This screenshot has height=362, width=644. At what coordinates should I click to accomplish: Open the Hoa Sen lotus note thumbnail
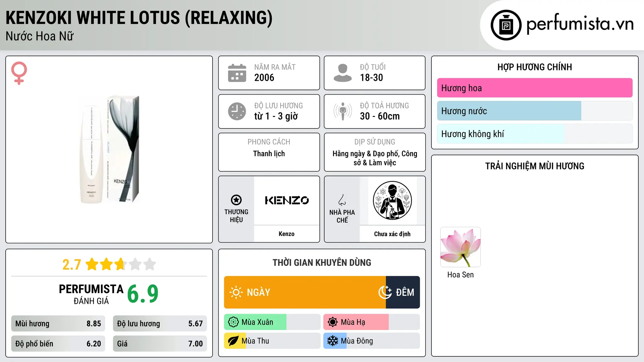click(x=460, y=247)
